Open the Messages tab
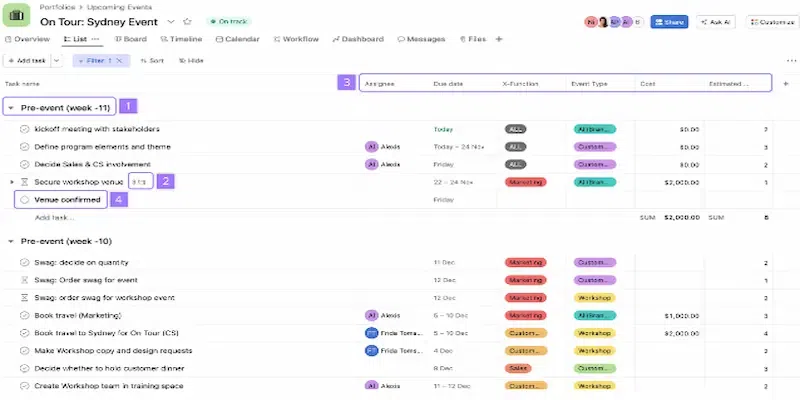Image resolution: width=800 pixels, height=400 pixels. [421, 39]
